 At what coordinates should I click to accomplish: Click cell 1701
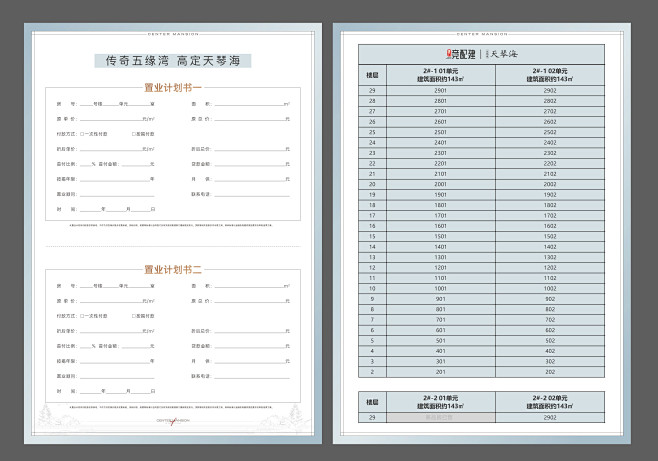click(x=441, y=216)
